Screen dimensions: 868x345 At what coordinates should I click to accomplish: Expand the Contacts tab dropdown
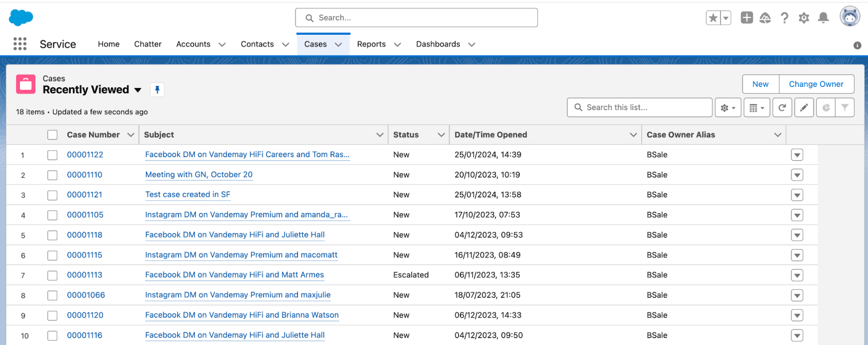pyautogui.click(x=285, y=45)
